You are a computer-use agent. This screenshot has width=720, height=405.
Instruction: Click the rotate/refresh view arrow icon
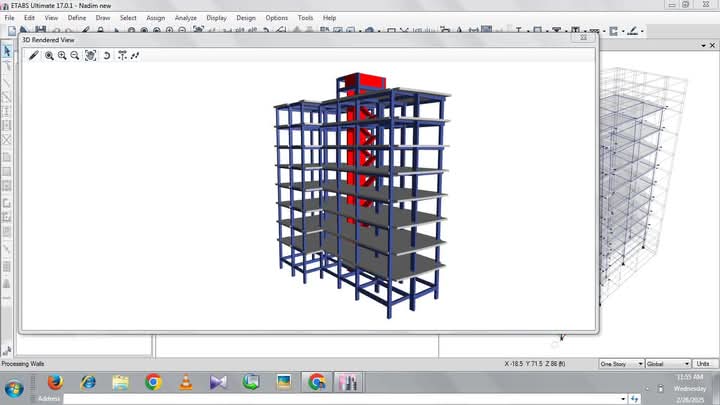coord(106,55)
